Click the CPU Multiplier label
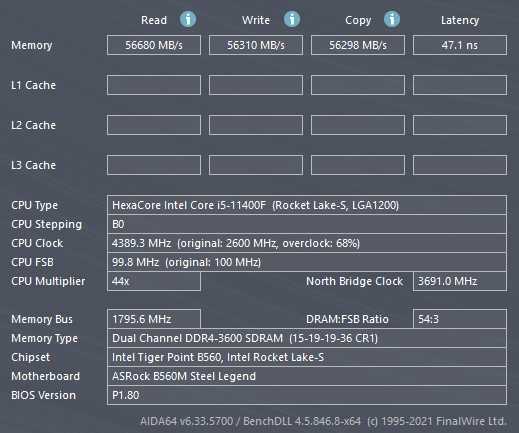The height and width of the screenshot is (433, 519). pyautogui.click(x=48, y=281)
